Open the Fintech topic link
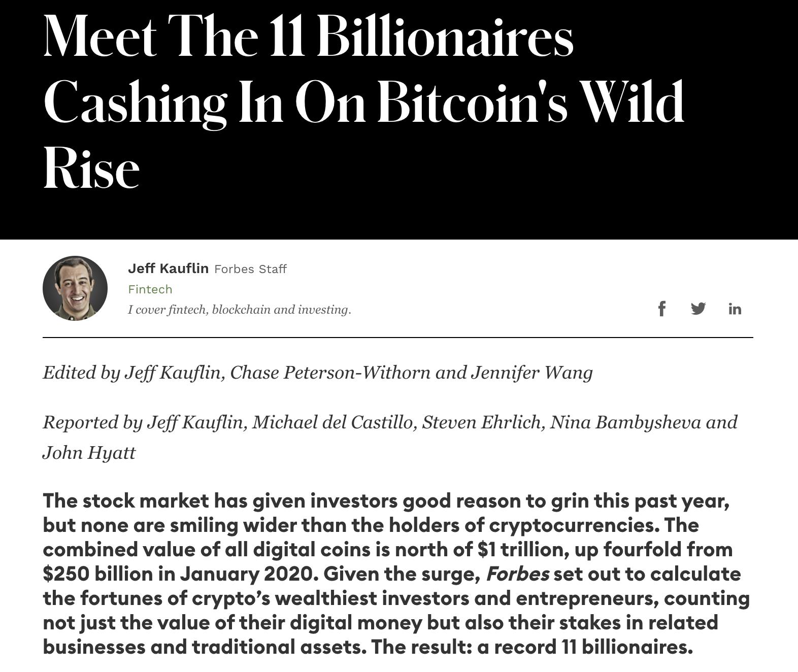The width and height of the screenshot is (798, 672). click(x=151, y=289)
